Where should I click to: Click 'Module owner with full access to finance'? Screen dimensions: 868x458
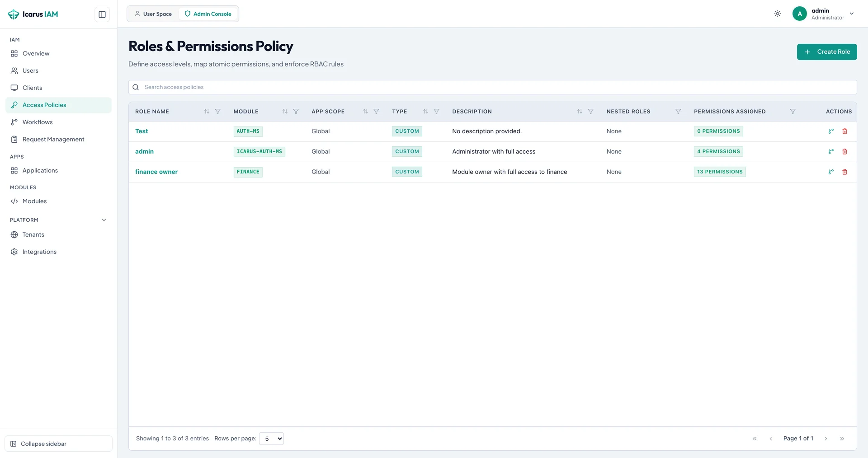[509, 172]
